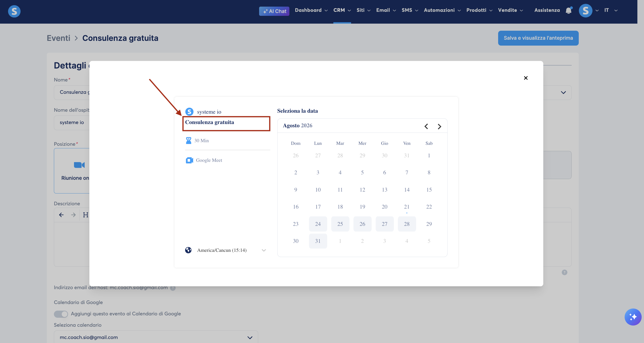Click the Assistenza link
The width and height of the screenshot is (644, 343).
pyautogui.click(x=547, y=10)
